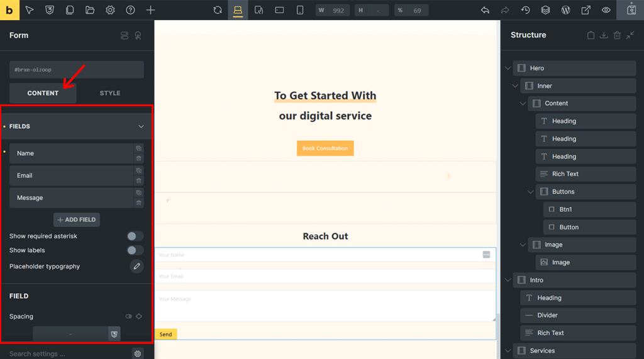Click the trash icon in Structure header
Screen dimensions: 644x359
coord(617,35)
